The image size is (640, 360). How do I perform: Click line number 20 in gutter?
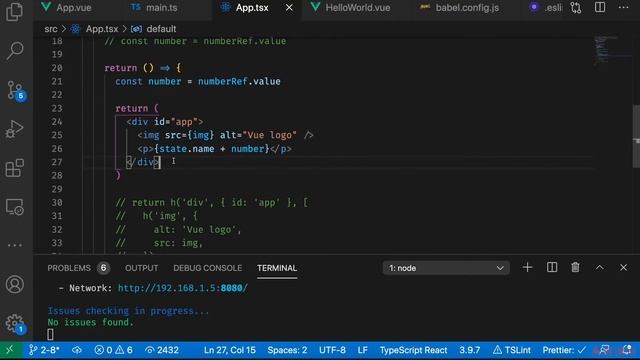57,68
